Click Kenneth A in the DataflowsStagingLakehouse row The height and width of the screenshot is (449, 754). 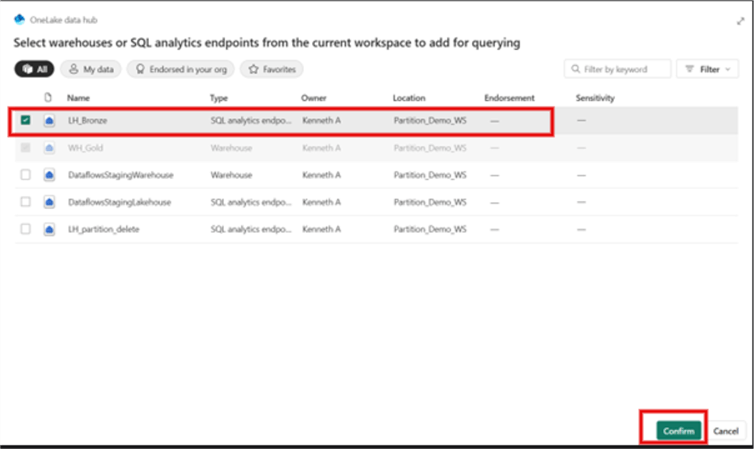[321, 202]
